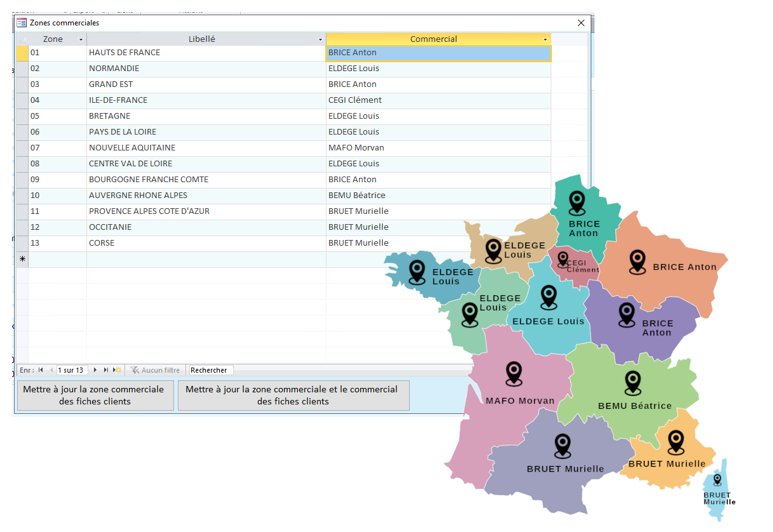Select the CEGI Clément pin near Ile-de-France
773x532 pixels.
pos(563,260)
